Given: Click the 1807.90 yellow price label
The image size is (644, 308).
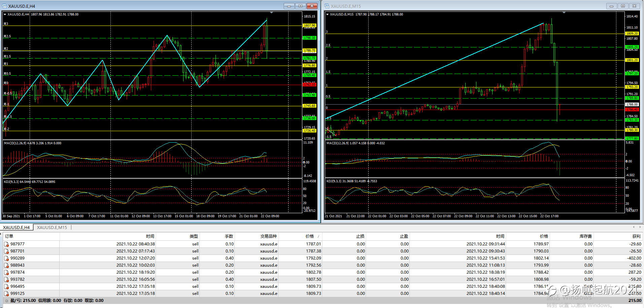Looking at the screenshot, I should (x=309, y=26).
